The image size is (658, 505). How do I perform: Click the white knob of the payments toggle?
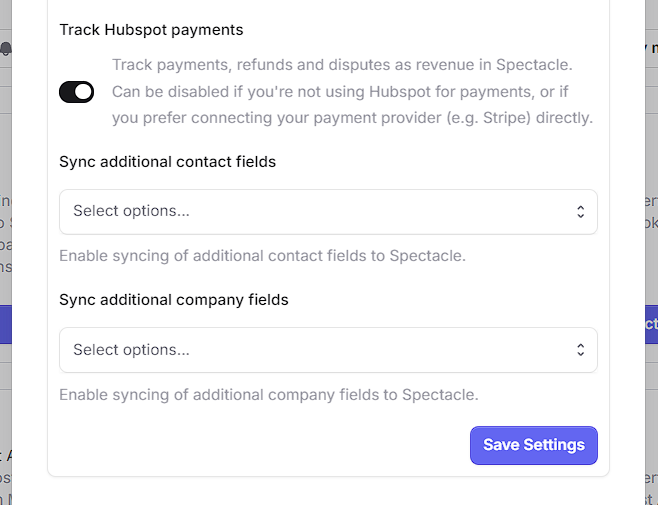(84, 92)
